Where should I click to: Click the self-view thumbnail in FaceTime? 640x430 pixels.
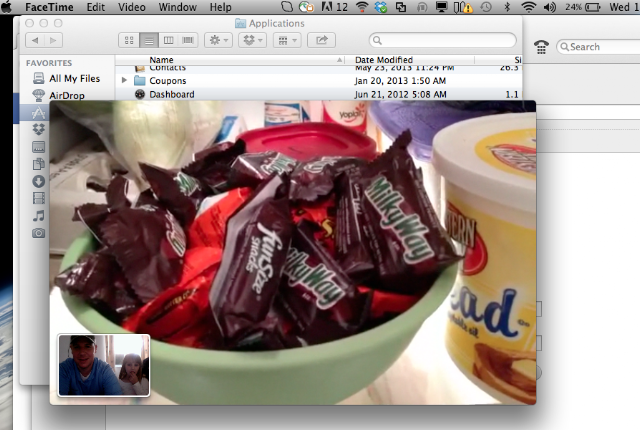point(104,365)
